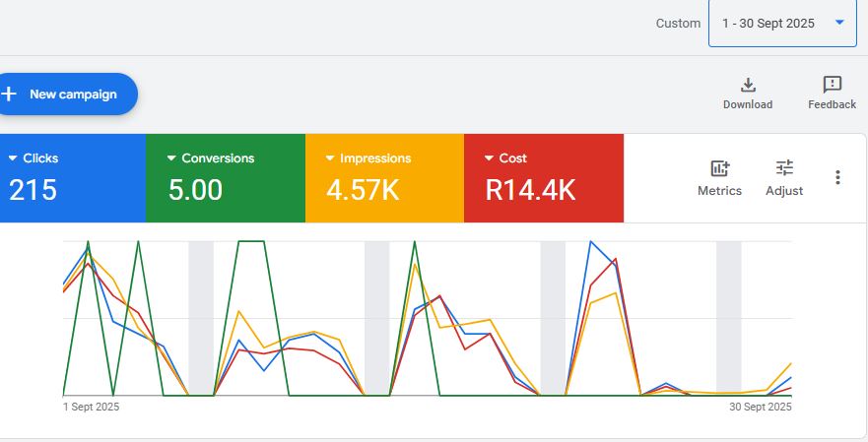The image size is (868, 442).
Task: Open the Feedback speech bubble icon
Action: [x=832, y=85]
